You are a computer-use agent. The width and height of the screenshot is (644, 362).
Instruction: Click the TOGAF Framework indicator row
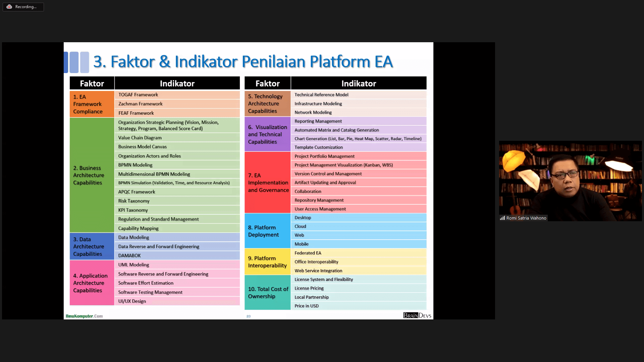pos(177,95)
